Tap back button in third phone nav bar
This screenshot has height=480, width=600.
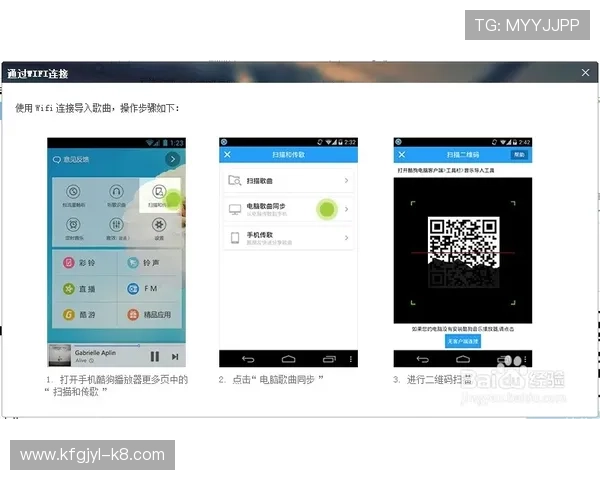(x=422, y=359)
